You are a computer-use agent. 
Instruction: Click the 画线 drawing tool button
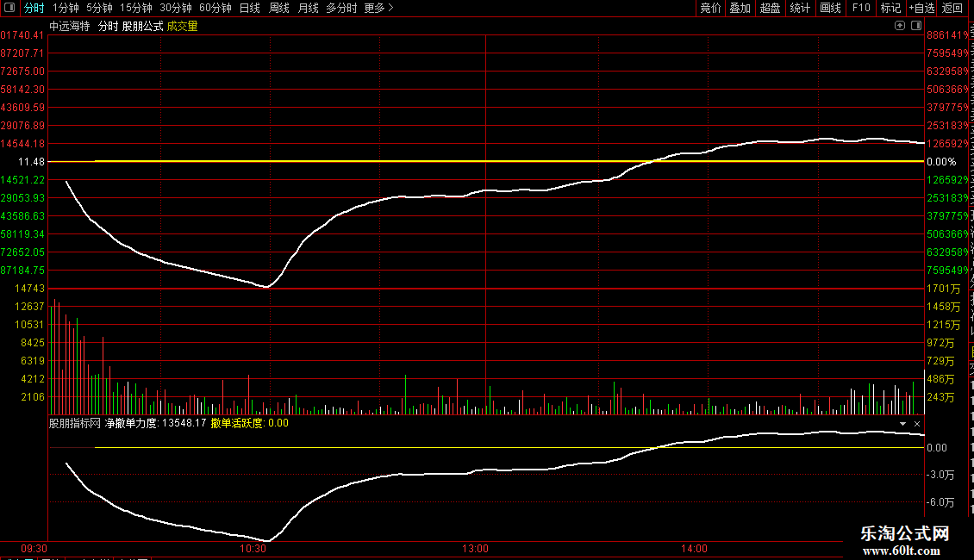point(831,8)
